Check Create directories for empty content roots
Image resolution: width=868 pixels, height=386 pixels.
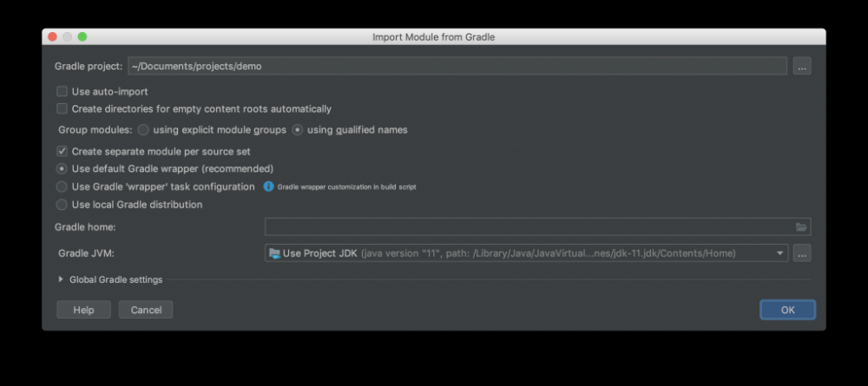(x=62, y=109)
